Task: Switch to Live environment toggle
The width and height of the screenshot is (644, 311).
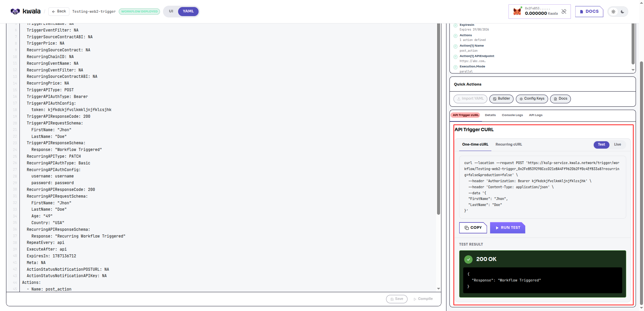Action: 618,145
